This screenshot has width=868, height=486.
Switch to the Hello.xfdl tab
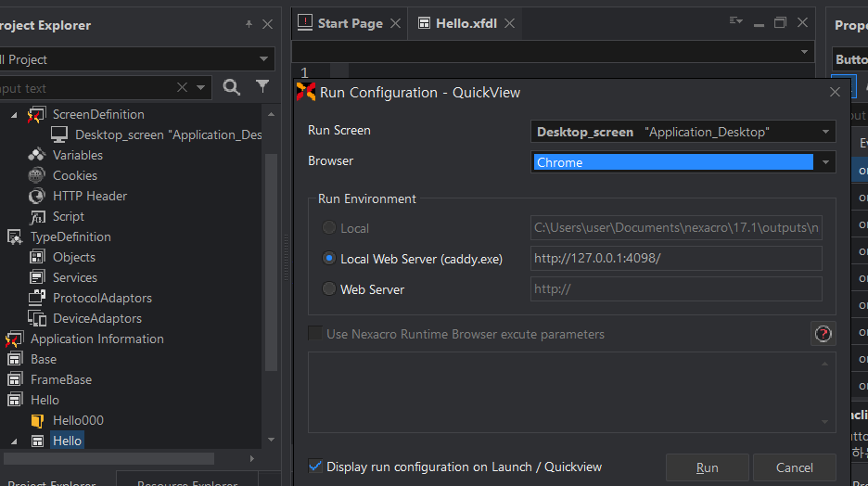(466, 23)
